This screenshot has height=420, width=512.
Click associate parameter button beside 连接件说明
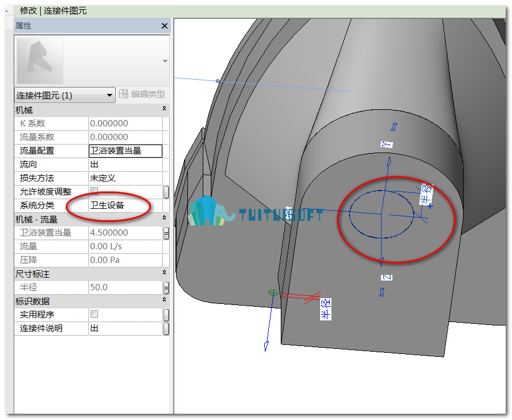tap(166, 328)
